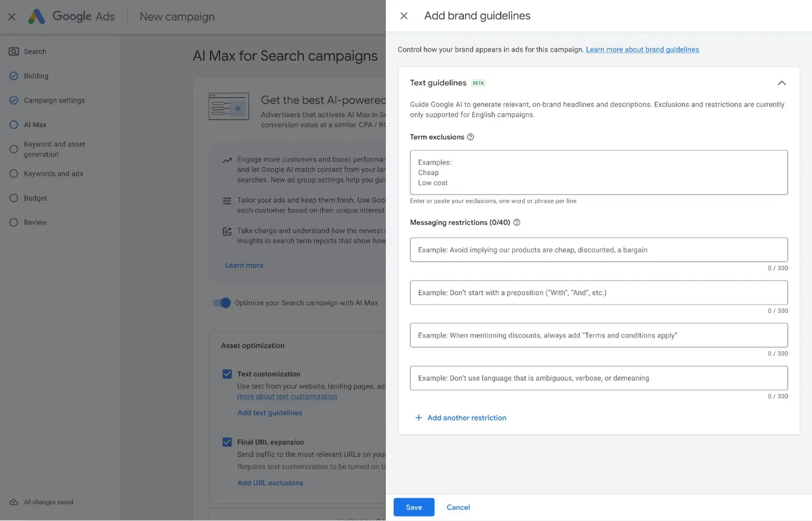Close the New campaign editor with X
Screen dimensions: 812x521
[12, 17]
